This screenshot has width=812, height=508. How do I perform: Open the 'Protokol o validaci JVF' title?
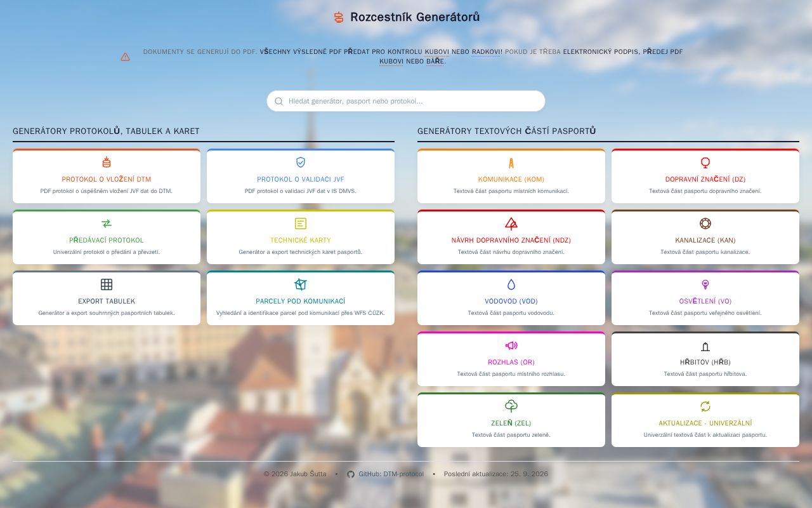click(301, 179)
